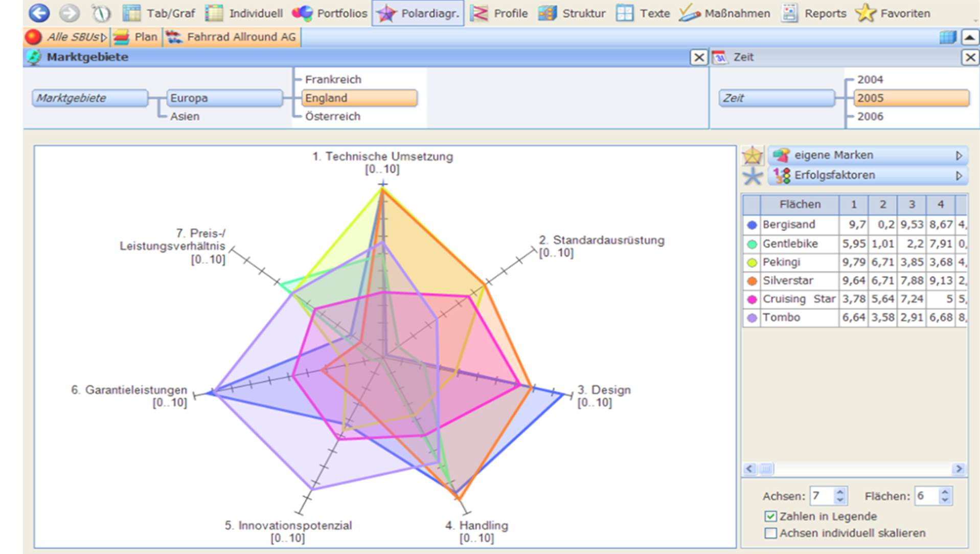This screenshot has height=554, width=980.
Task: Select Österreich market area
Action: pos(333,116)
